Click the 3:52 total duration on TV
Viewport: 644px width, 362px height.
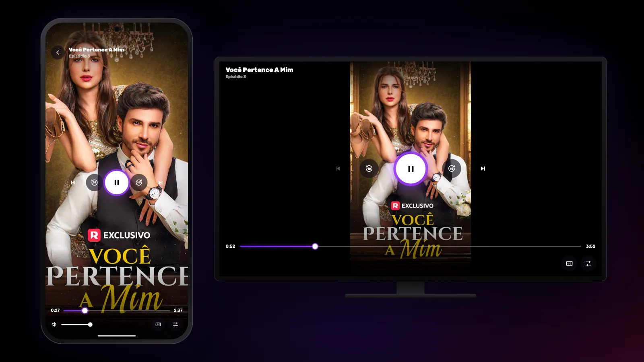point(590,246)
